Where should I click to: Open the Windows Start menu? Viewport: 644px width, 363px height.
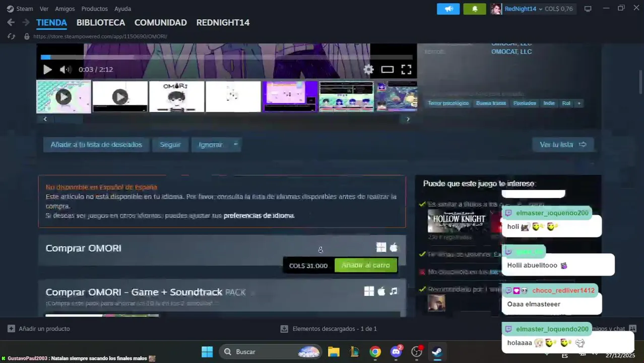(x=207, y=352)
